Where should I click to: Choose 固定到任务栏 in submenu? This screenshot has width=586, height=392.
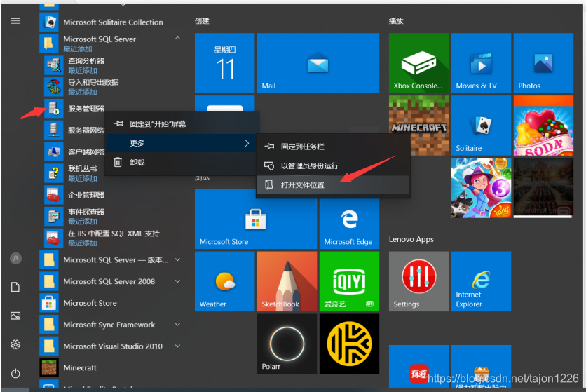(x=333, y=147)
